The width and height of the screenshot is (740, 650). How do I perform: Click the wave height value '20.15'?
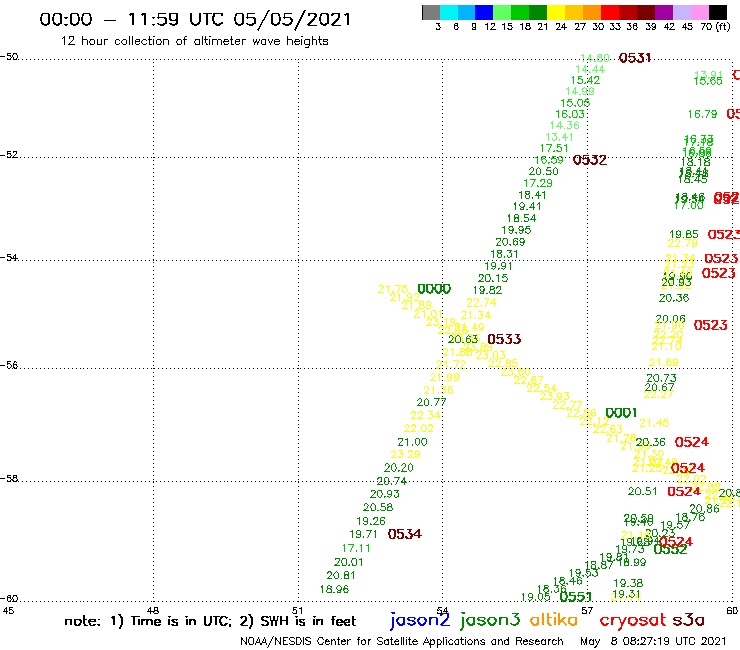(x=493, y=279)
